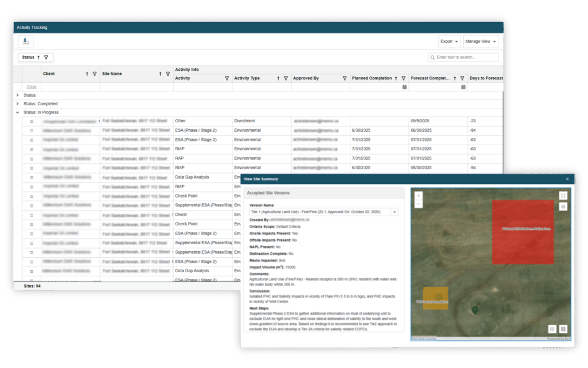Open row menu for the Divest activity row
The width and height of the screenshot is (588, 368).
(x=31, y=215)
